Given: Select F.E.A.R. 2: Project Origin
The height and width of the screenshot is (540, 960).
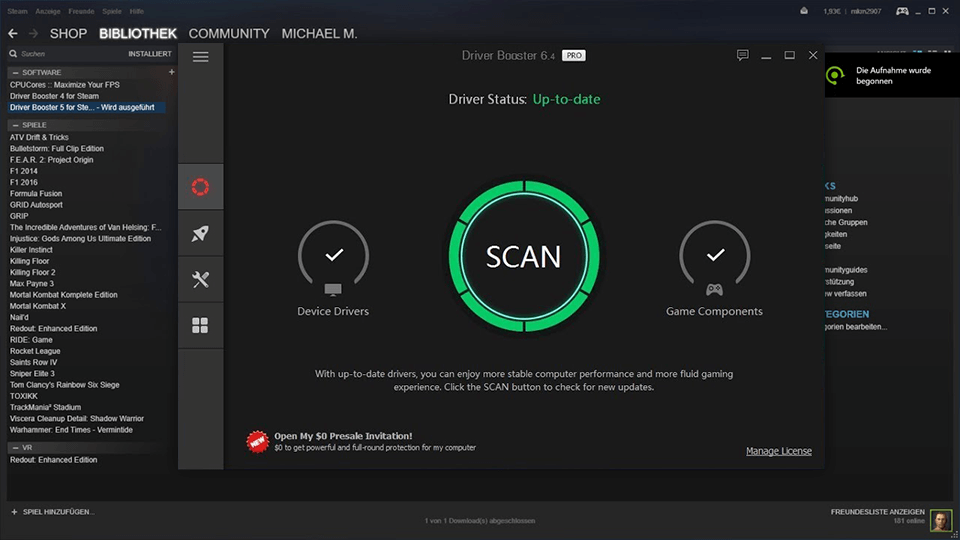Looking at the screenshot, I should click(x=51, y=160).
